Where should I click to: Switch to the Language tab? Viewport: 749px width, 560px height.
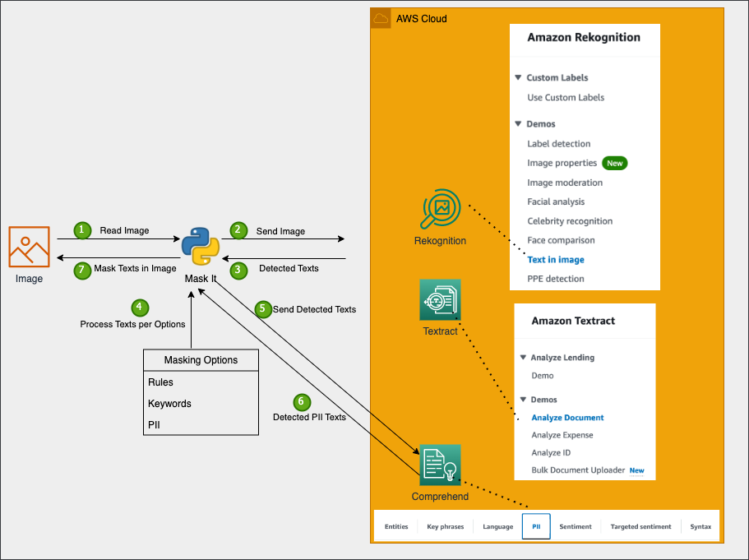(497, 526)
